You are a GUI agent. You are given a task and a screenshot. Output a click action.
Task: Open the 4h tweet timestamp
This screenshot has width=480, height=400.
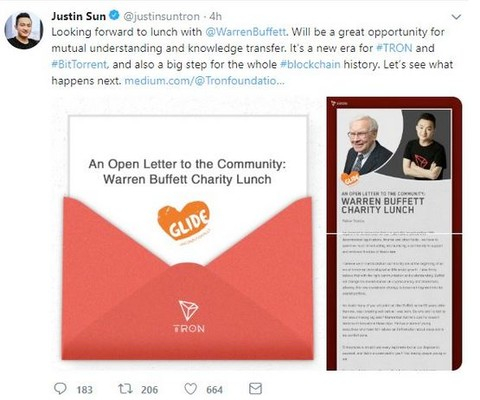click(215, 16)
